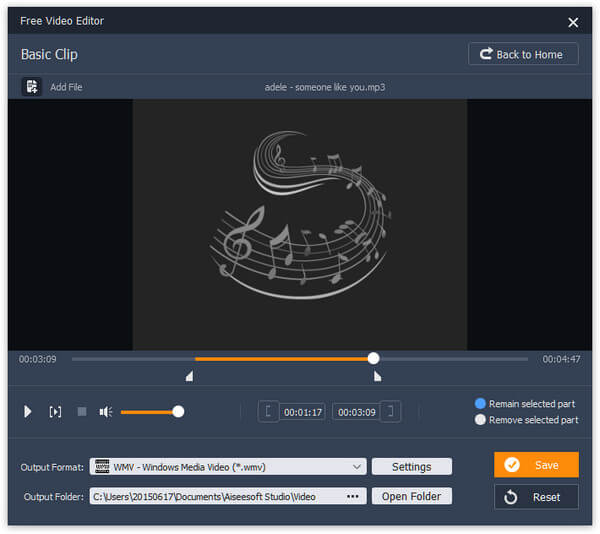
Task: Click the total duration 00:04:47 label
Action: point(561,359)
